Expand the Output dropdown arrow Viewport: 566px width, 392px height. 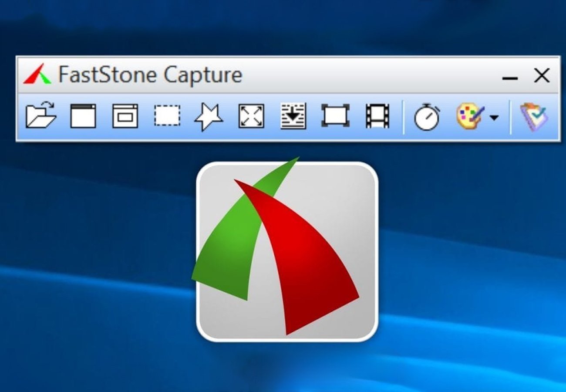[494, 117]
